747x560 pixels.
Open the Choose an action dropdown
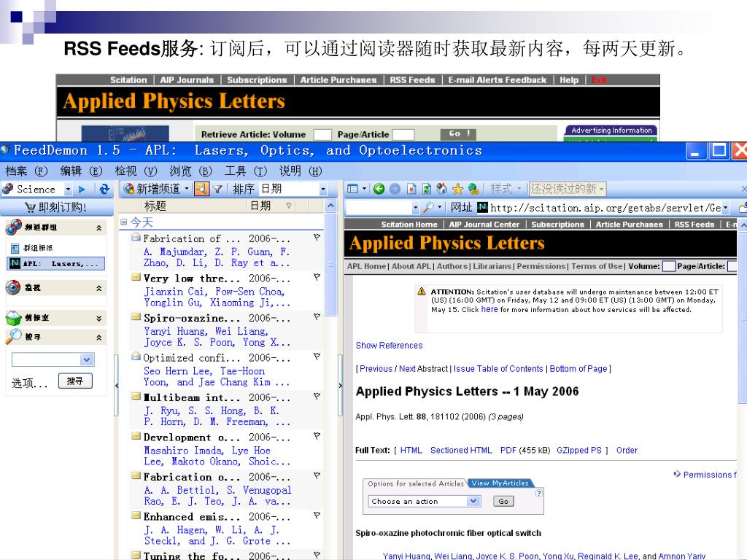click(424, 501)
